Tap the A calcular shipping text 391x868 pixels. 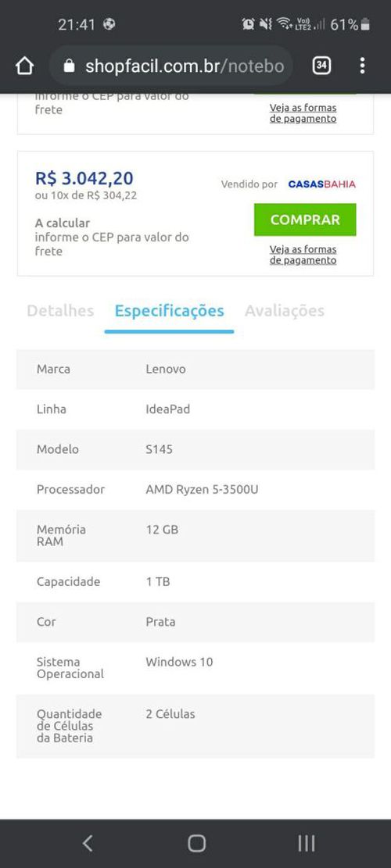62,223
